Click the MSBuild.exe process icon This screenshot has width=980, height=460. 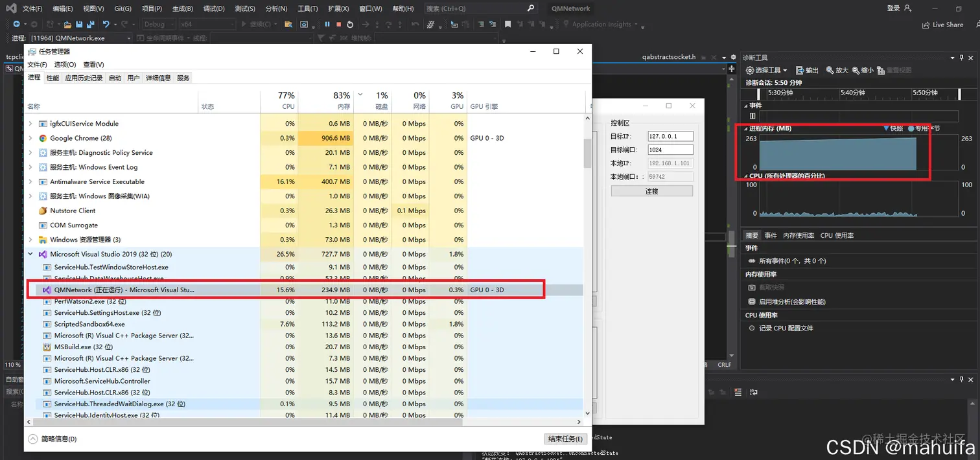click(47, 347)
